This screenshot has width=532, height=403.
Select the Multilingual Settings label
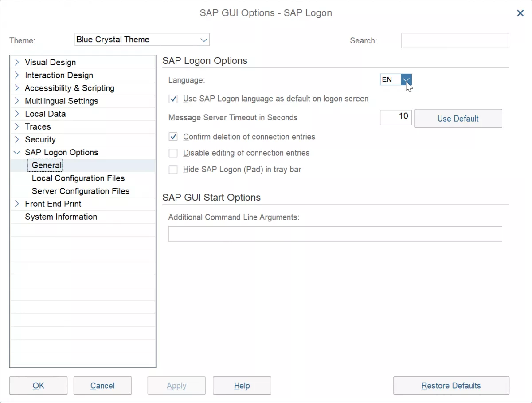[x=62, y=101]
